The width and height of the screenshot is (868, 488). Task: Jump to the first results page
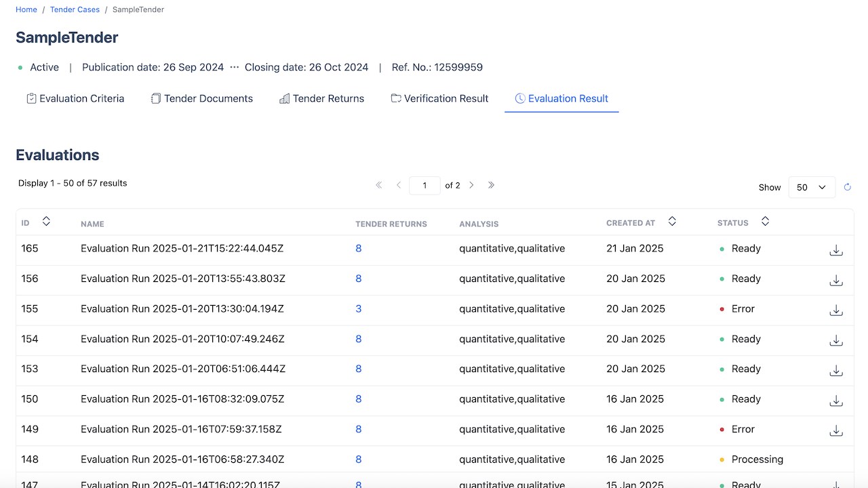379,185
